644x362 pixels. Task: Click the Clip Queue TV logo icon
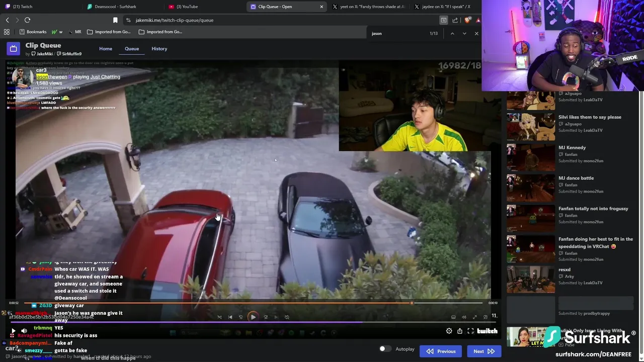[x=14, y=49]
